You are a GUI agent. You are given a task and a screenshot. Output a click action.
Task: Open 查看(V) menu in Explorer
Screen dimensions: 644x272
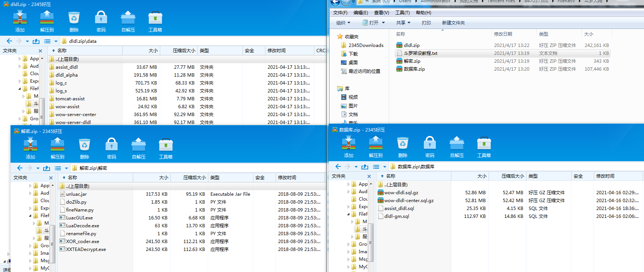coord(381,13)
